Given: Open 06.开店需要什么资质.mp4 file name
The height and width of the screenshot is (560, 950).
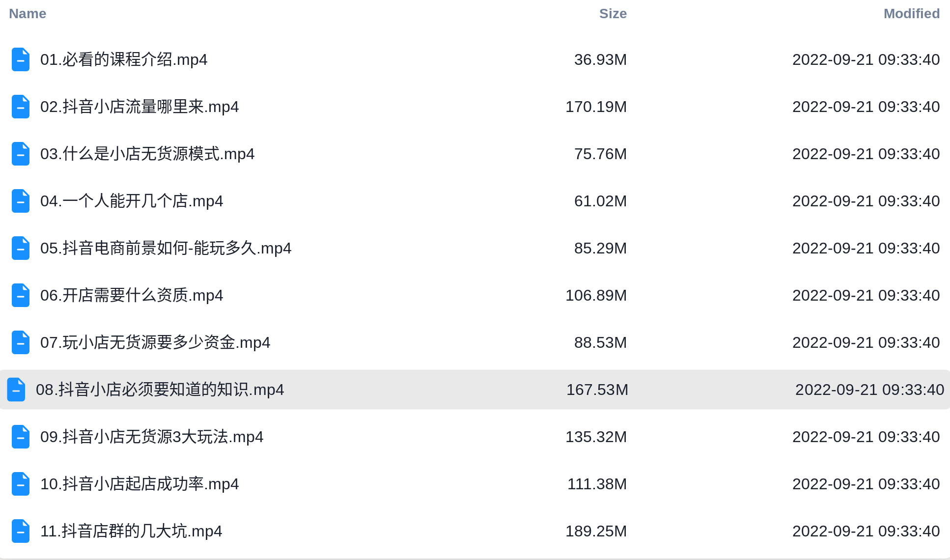Looking at the screenshot, I should 132,295.
